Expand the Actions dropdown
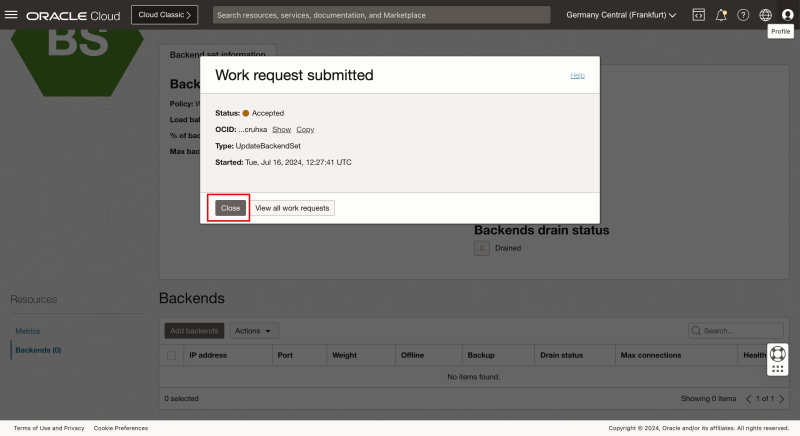 [254, 330]
